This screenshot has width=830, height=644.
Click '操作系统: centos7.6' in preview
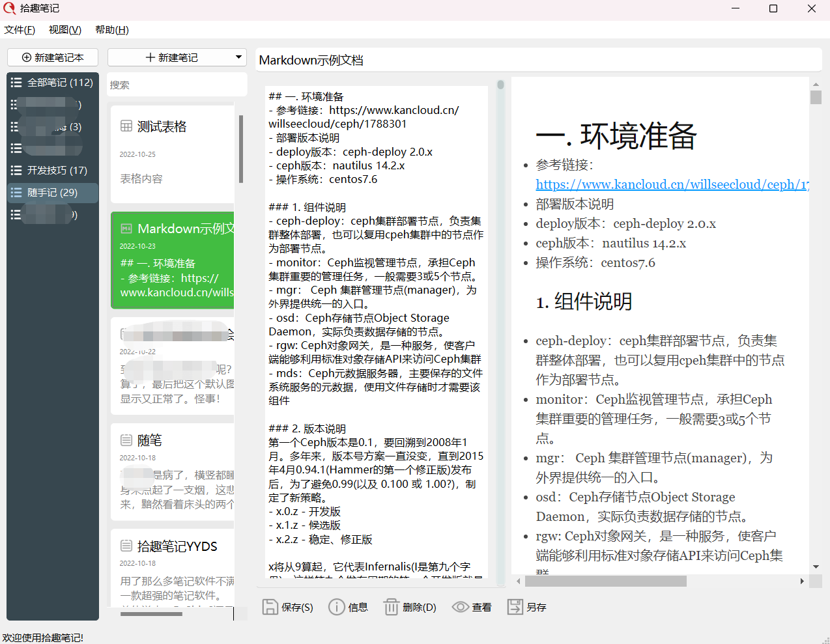point(595,262)
